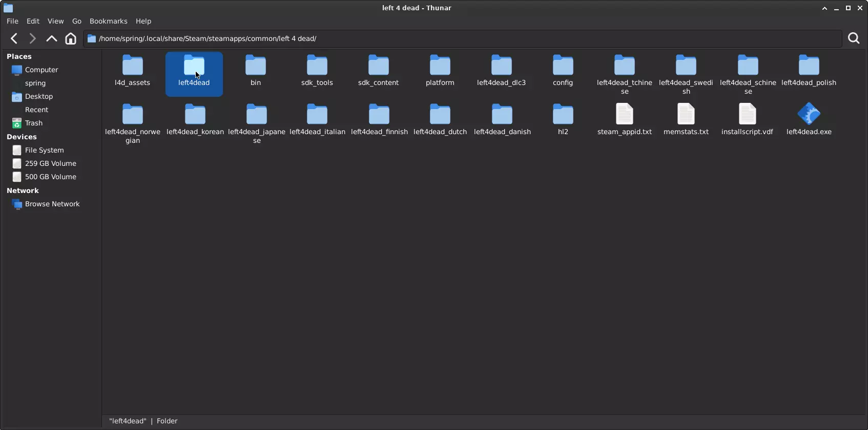Select the config folder
The height and width of the screenshot is (430, 868).
point(563,71)
